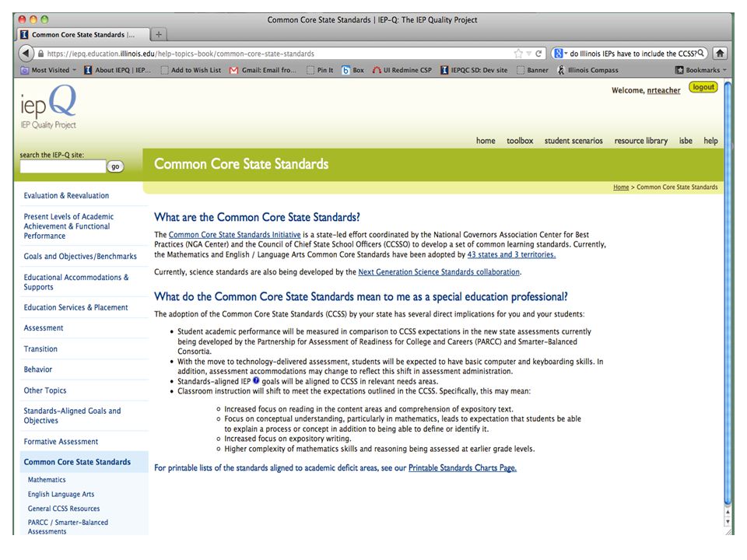Open a new tab with plus button

pos(159,34)
